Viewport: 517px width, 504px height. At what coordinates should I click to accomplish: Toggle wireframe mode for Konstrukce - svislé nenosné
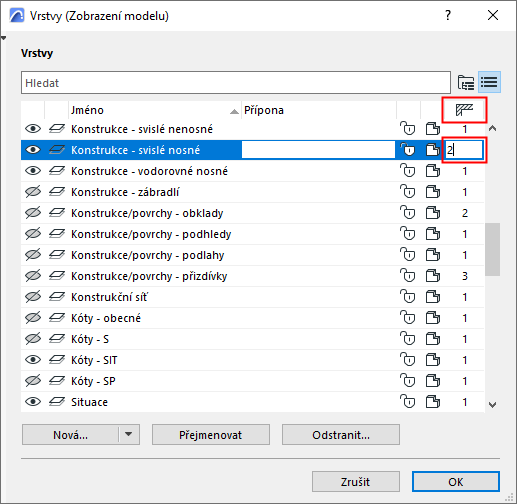click(433, 129)
